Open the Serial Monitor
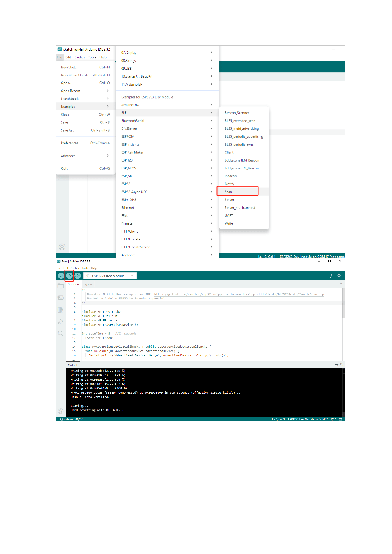The height and width of the screenshot is (554, 392). 339,276
